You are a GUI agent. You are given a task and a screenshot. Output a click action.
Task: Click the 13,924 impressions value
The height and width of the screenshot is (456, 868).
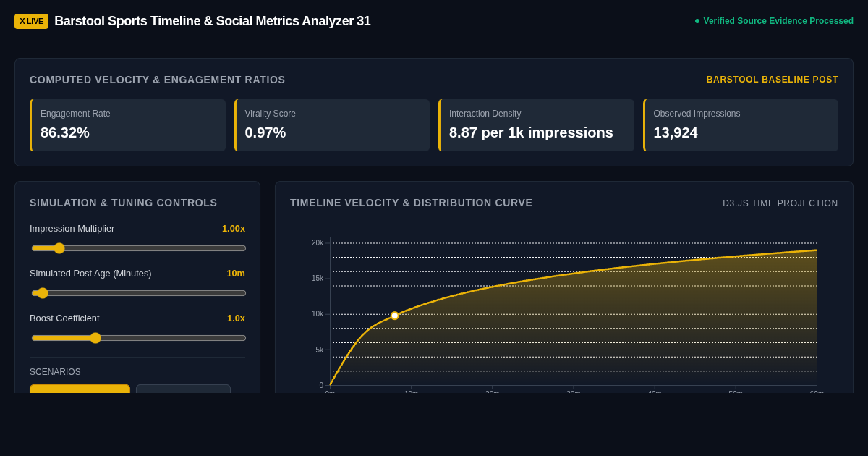676,132
